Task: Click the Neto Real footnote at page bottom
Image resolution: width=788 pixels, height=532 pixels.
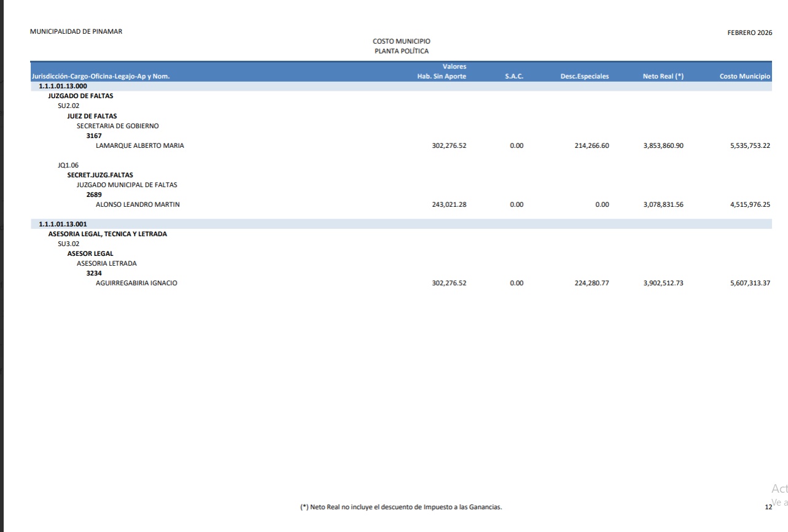Action: tap(400, 507)
